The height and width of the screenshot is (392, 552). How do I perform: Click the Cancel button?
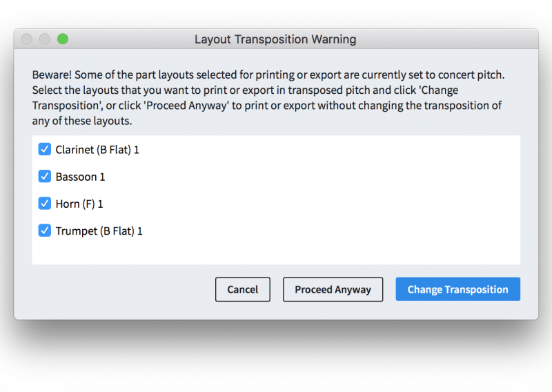click(243, 289)
